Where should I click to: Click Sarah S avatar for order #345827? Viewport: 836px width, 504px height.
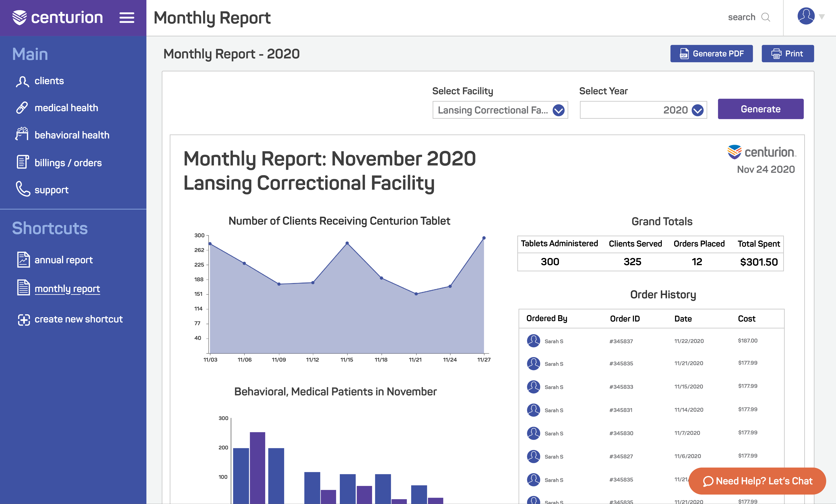[x=533, y=457]
